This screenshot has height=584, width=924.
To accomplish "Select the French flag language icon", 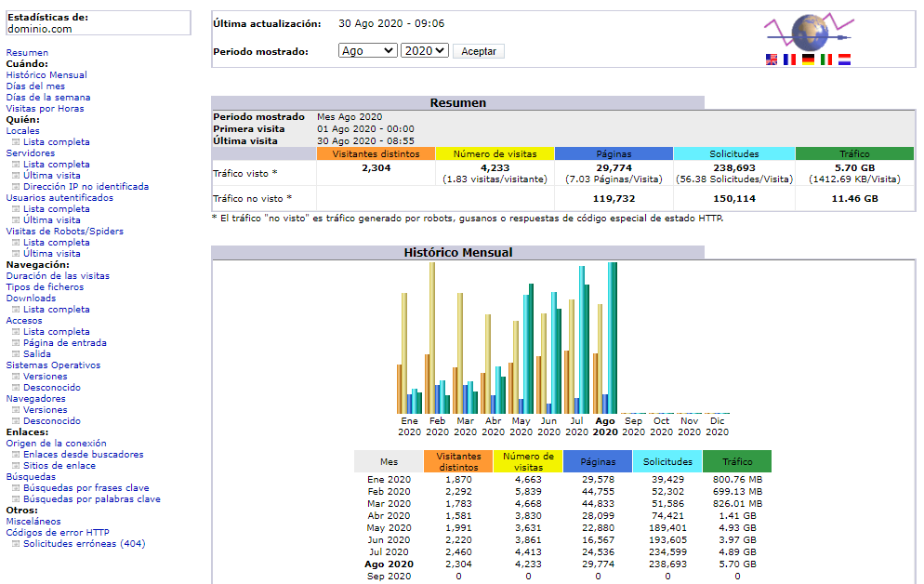I will [x=789, y=60].
